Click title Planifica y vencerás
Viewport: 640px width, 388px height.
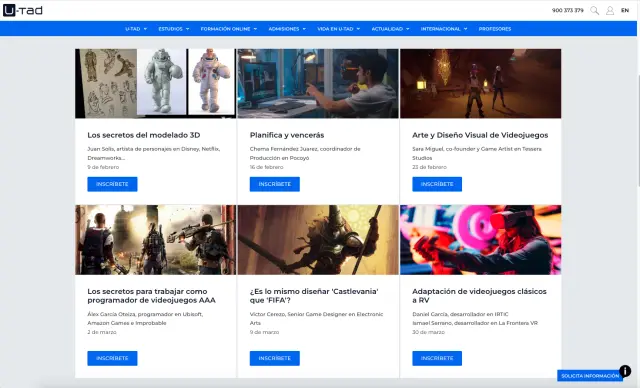[287, 135]
